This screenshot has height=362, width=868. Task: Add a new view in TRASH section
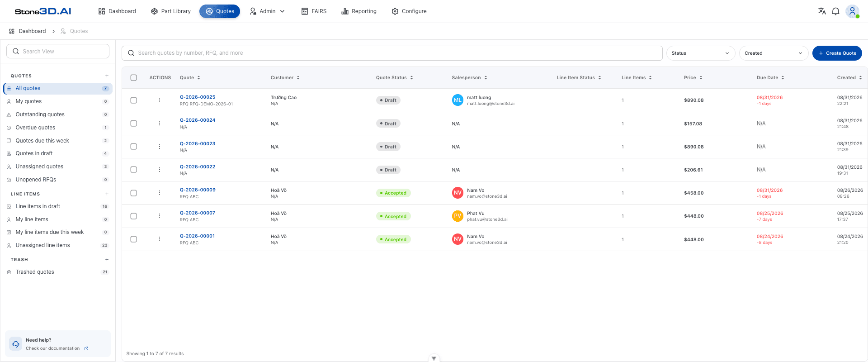(107, 260)
